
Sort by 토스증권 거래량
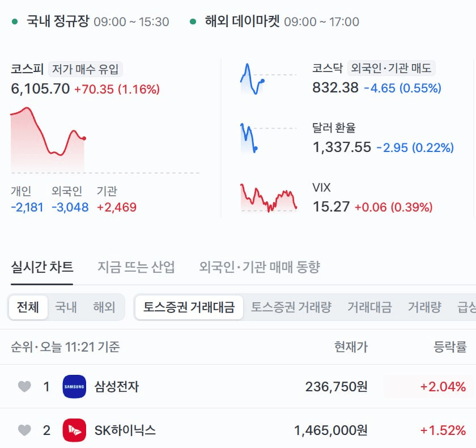291,307
